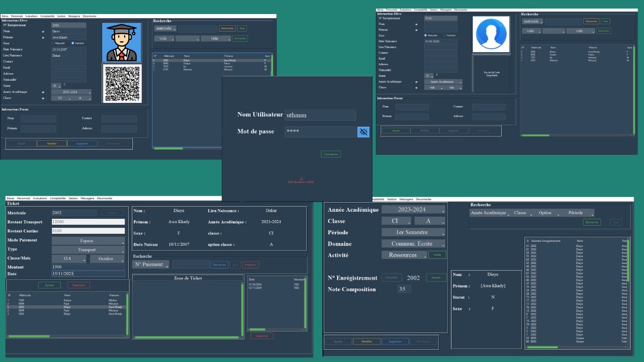Screen dimensions: 644x362
Task: Click the Mot de passe field
Action: [321, 132]
